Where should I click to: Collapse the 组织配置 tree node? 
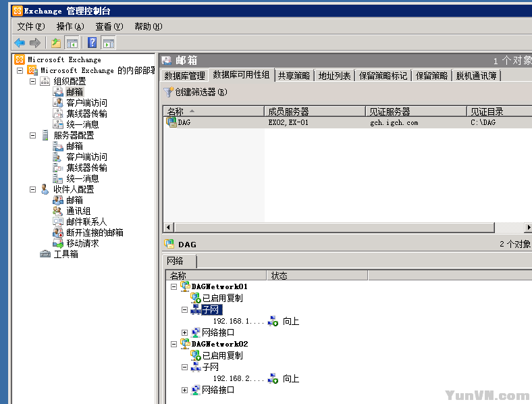[x=32, y=81]
